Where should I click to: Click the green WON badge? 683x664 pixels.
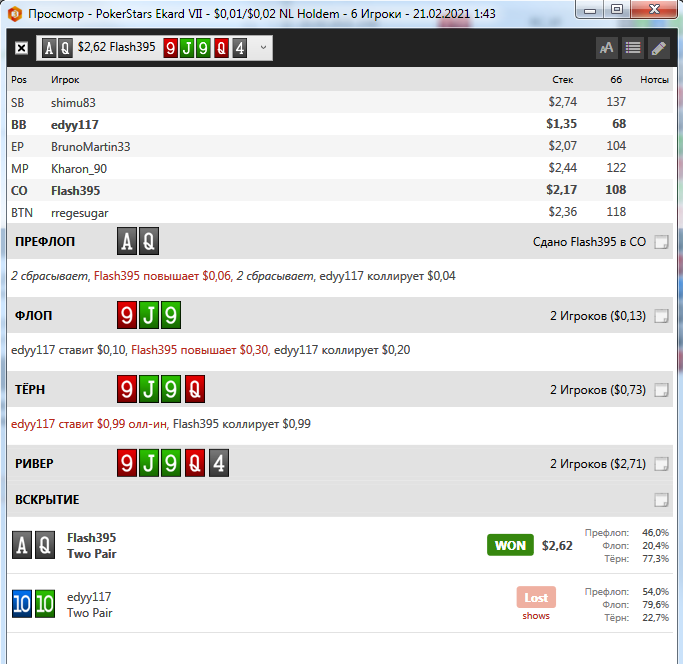510,545
